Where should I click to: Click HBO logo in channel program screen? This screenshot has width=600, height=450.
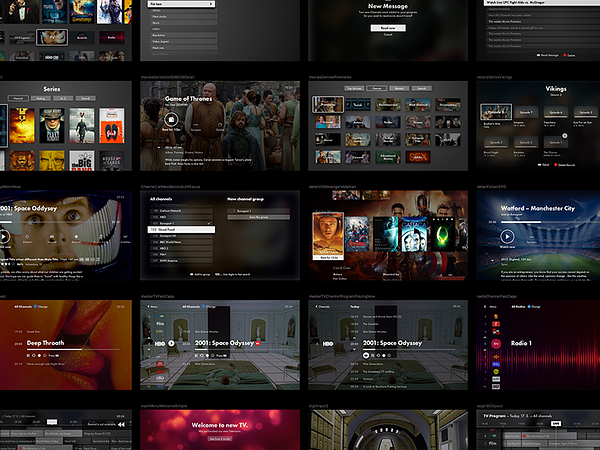coord(328,344)
